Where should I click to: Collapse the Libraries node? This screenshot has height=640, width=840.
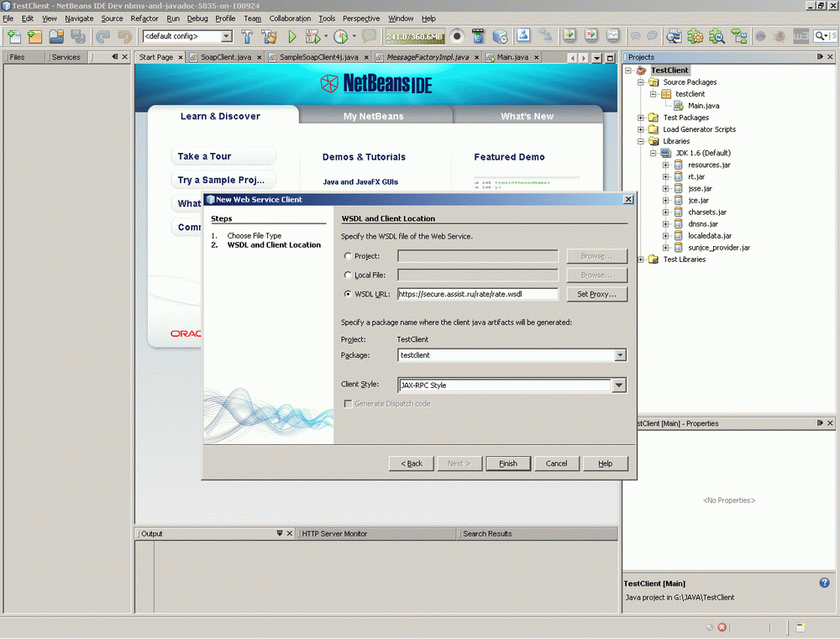641,141
